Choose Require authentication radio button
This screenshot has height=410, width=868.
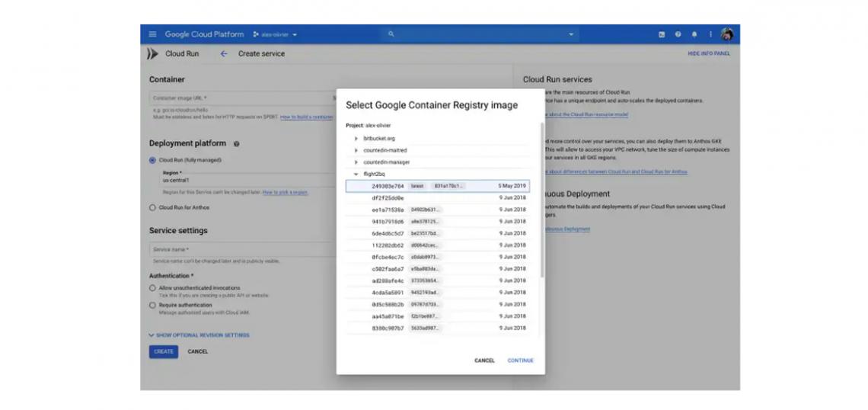click(152, 305)
